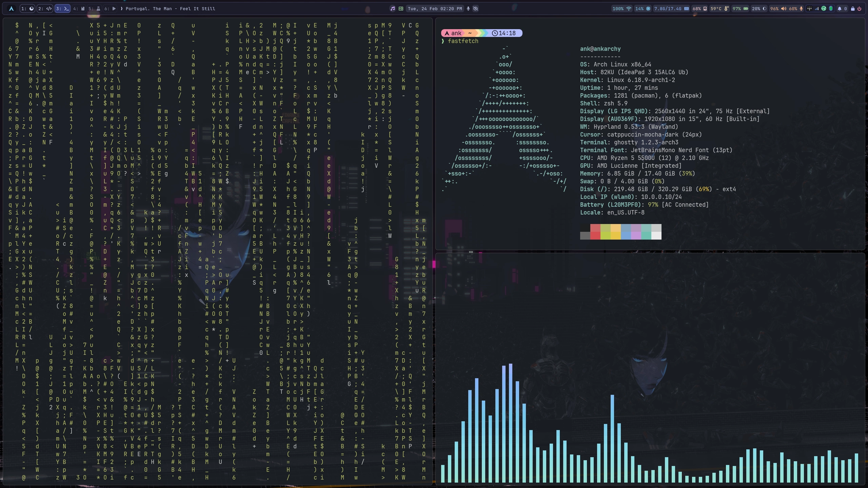
Task: Click the Portugal. The Man track title
Action: pyautogui.click(x=170, y=9)
